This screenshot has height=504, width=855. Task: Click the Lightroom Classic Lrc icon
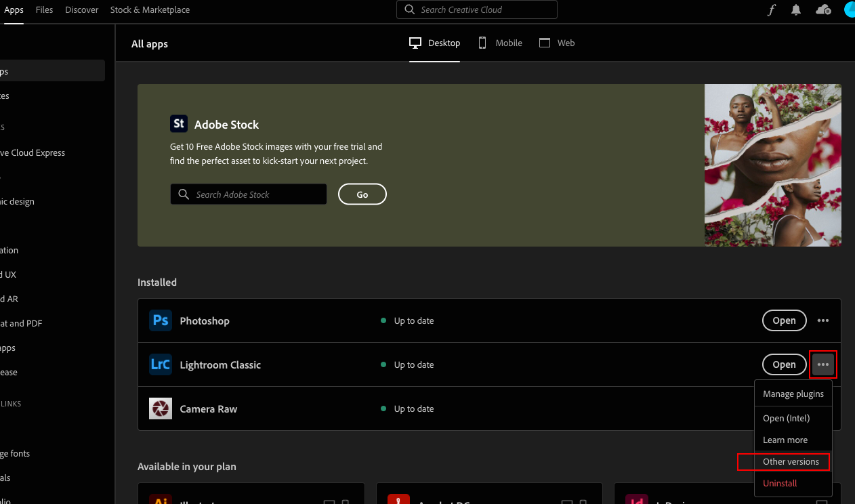(161, 364)
